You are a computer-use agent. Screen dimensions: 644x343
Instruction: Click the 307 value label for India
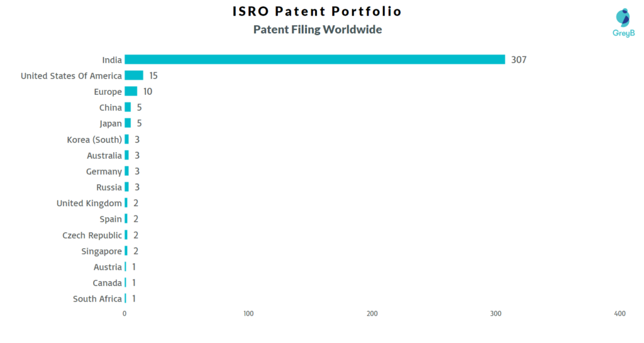519,60
